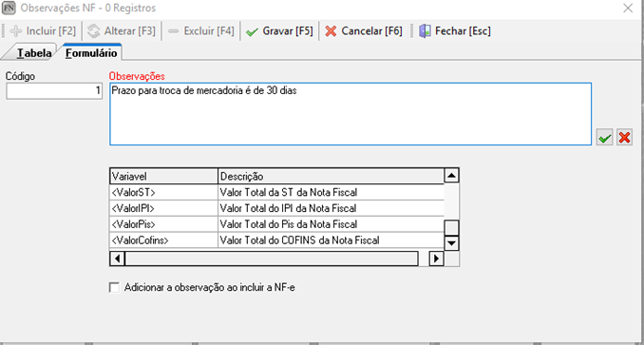Click Fechar [Esc] to close the form

(x=455, y=30)
